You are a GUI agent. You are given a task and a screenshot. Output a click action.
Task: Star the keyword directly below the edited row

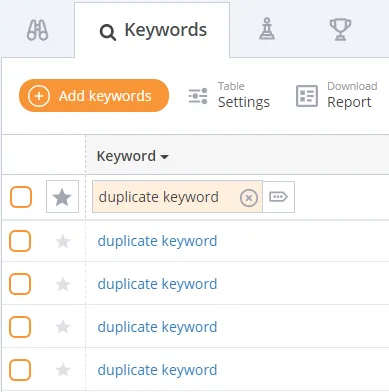(x=63, y=241)
